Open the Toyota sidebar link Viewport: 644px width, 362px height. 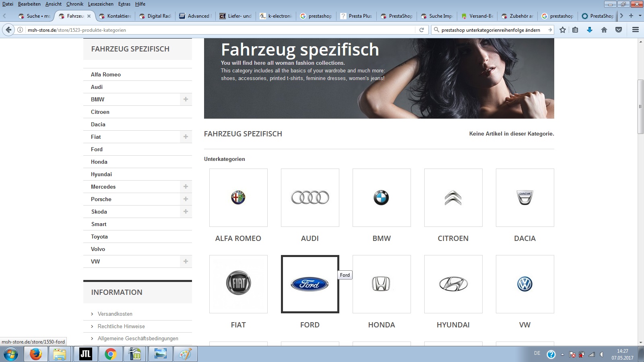pos(99,237)
